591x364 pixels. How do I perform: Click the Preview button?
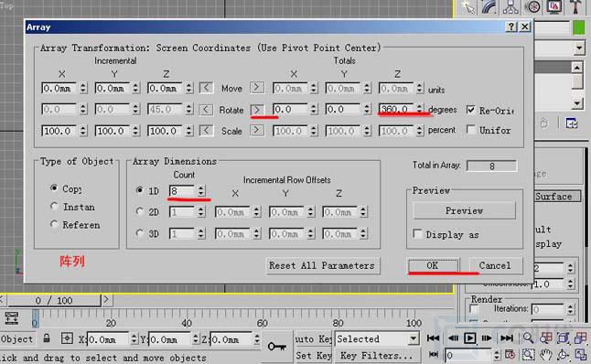(x=464, y=210)
